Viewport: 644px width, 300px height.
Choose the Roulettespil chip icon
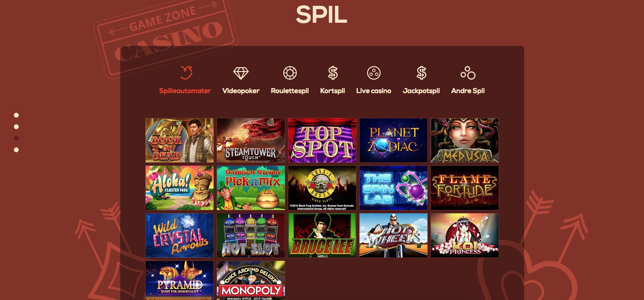coord(290,73)
